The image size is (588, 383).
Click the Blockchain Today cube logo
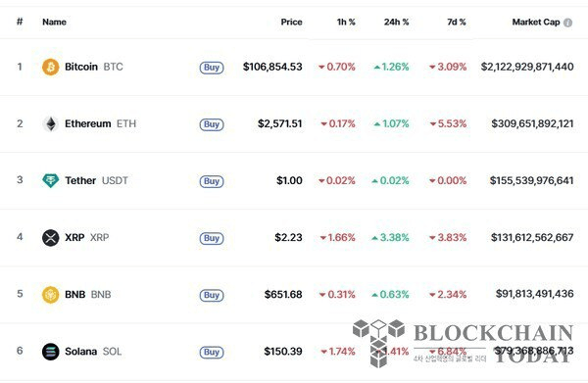pyautogui.click(x=378, y=343)
